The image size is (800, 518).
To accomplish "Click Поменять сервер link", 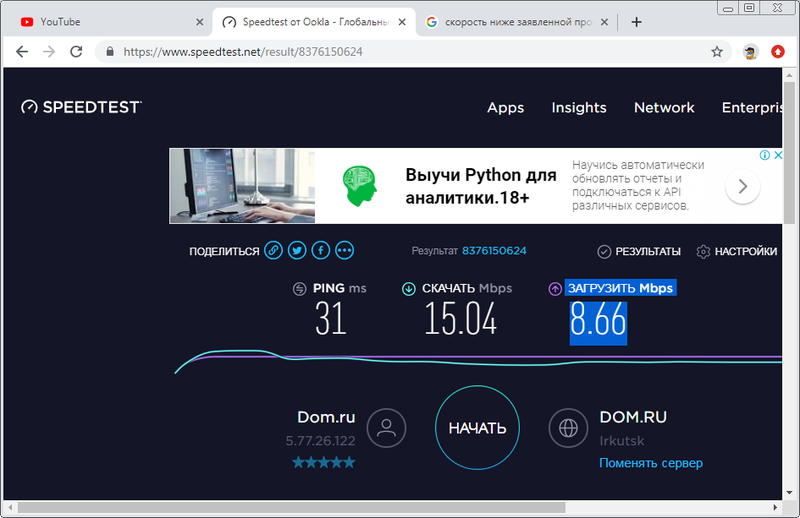I will tap(650, 463).
